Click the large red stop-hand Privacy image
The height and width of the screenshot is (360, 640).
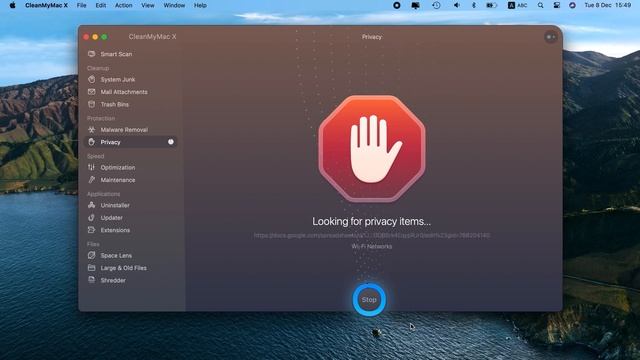(x=371, y=149)
